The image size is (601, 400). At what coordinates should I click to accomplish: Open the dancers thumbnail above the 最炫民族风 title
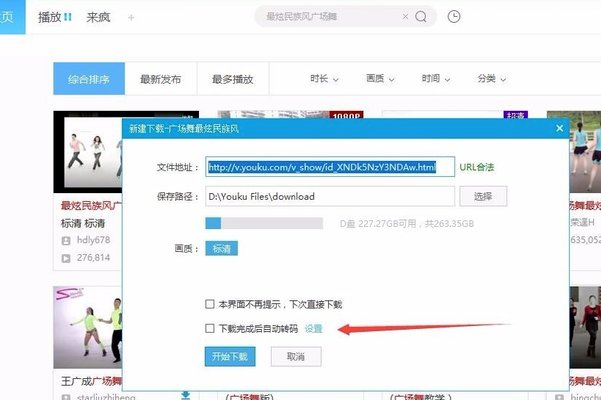point(88,152)
